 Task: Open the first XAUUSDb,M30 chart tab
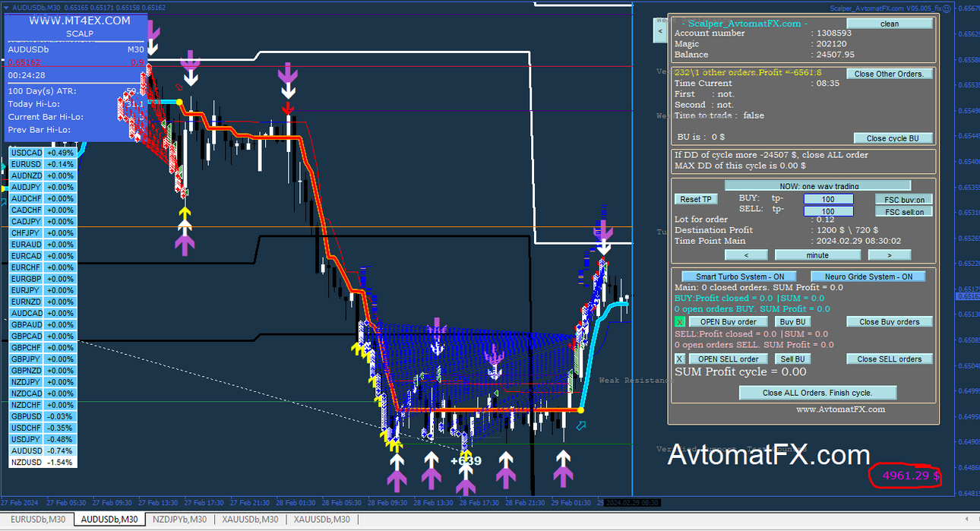[x=249, y=520]
